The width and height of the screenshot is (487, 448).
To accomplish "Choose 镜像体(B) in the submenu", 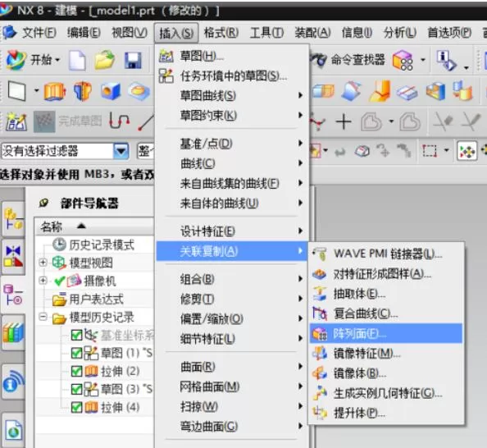I will click(386, 373).
